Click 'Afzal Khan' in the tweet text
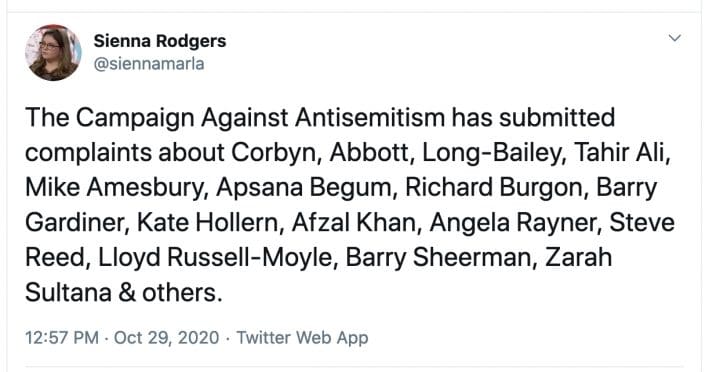 click(x=351, y=223)
